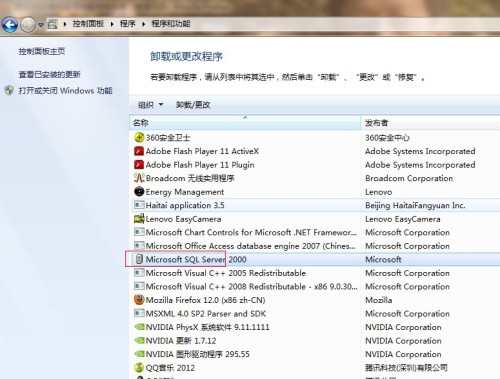Click the Control Panel icon in the address bar
Screen dimensions: 500x379
(x=52, y=24)
